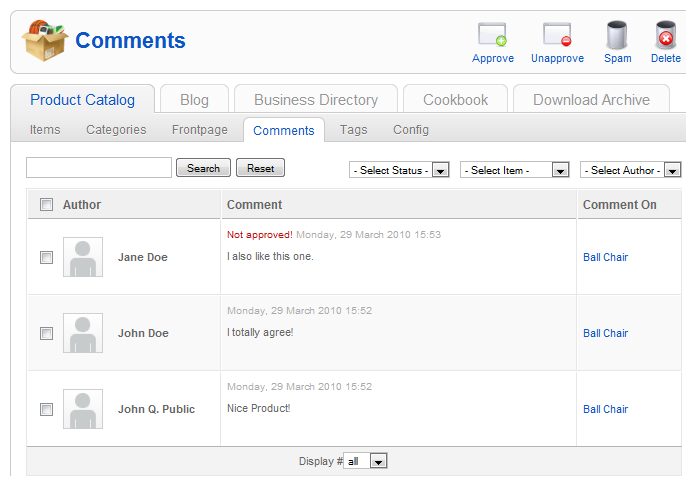This screenshot has height=486, width=696.
Task: Open Ball Chair link in John Doe row
Action: coord(605,333)
